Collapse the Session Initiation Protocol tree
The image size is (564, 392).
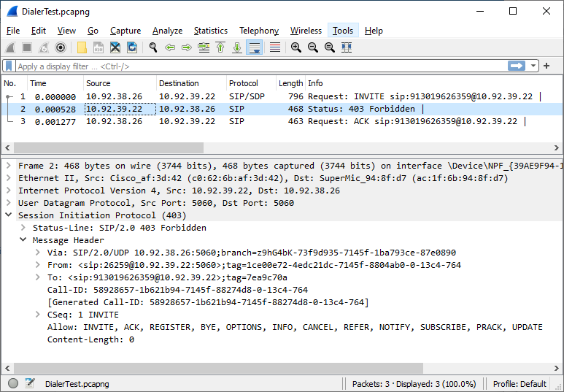[8, 215]
